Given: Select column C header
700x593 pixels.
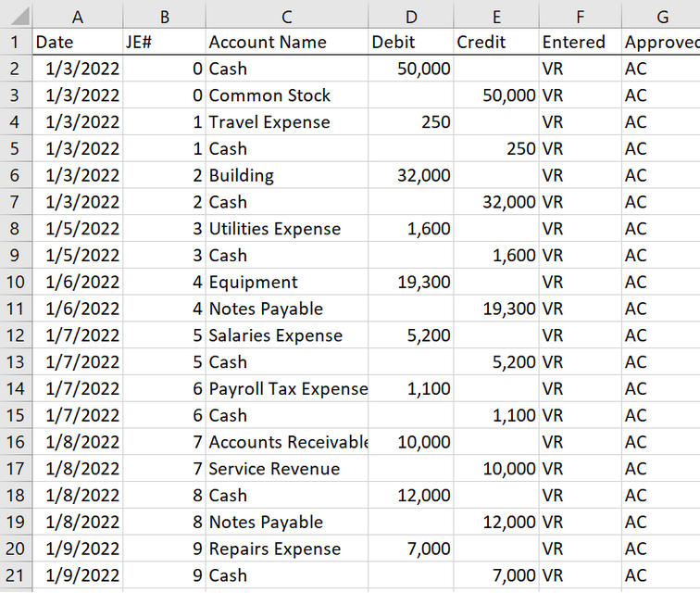Looking at the screenshot, I should point(287,16).
